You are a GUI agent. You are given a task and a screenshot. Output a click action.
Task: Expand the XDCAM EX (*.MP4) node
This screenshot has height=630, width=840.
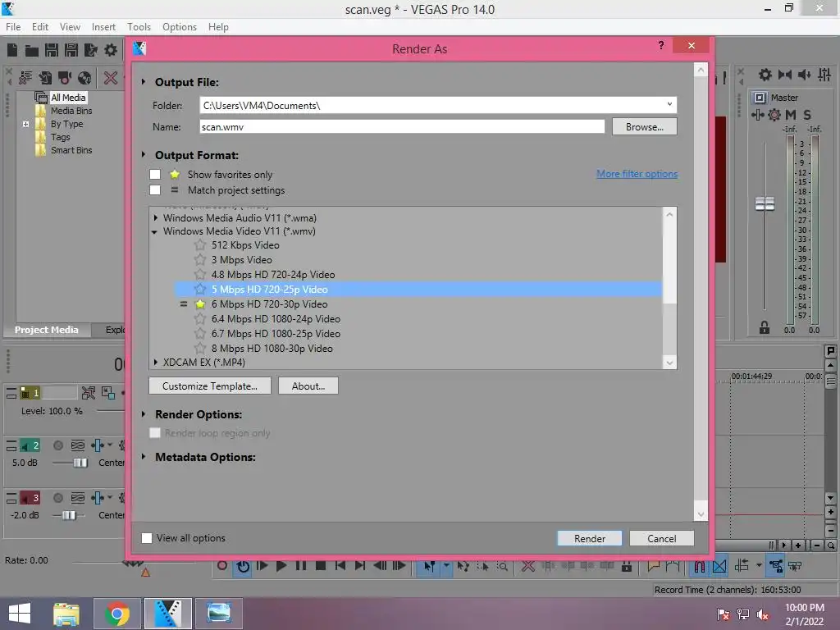click(x=155, y=362)
